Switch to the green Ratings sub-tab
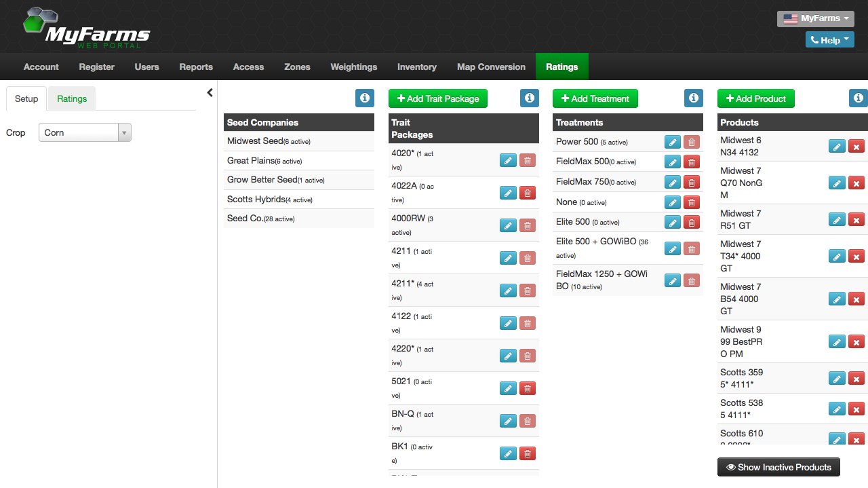Screen dimensions: 868x488 pos(72,98)
